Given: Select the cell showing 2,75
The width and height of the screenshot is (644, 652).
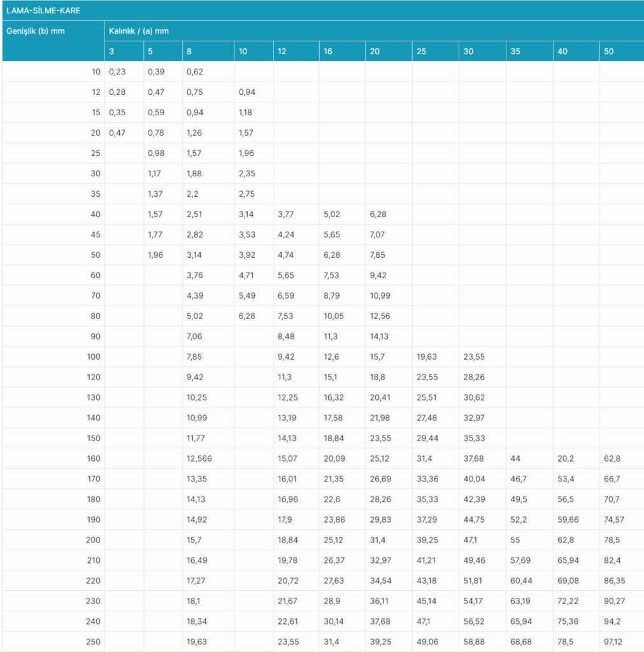Looking at the screenshot, I should 247,194.
